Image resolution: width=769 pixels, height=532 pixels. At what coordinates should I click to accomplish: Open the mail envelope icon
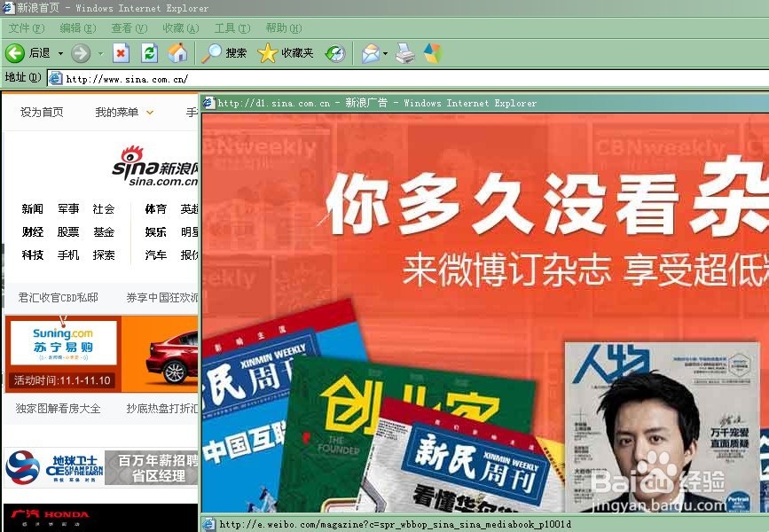[x=371, y=53]
